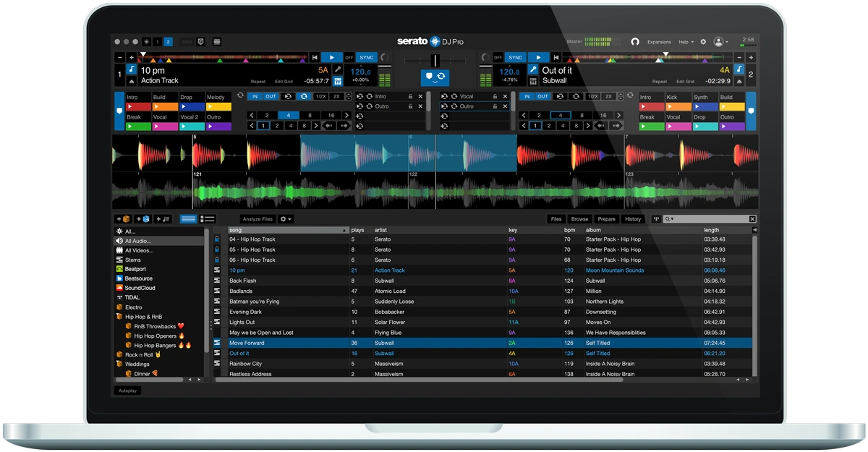Open deck 2 microphone stems icon
This screenshot has width=868, height=452.
coord(533,69)
